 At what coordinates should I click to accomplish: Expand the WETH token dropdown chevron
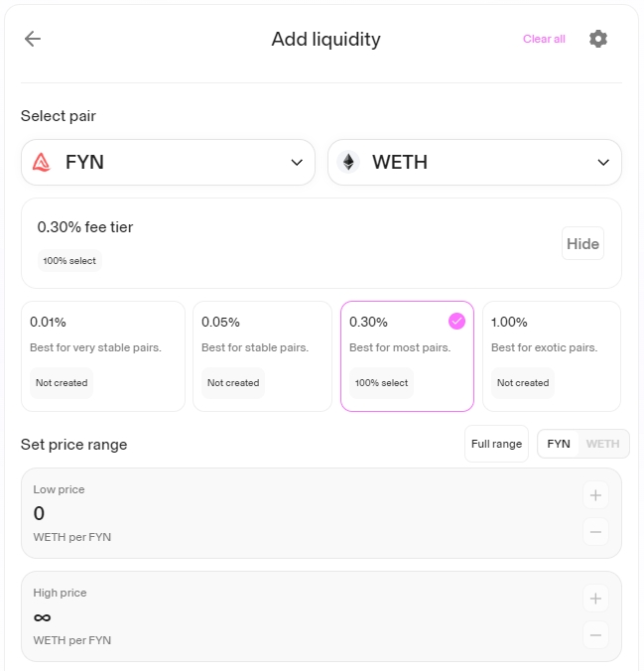click(603, 163)
